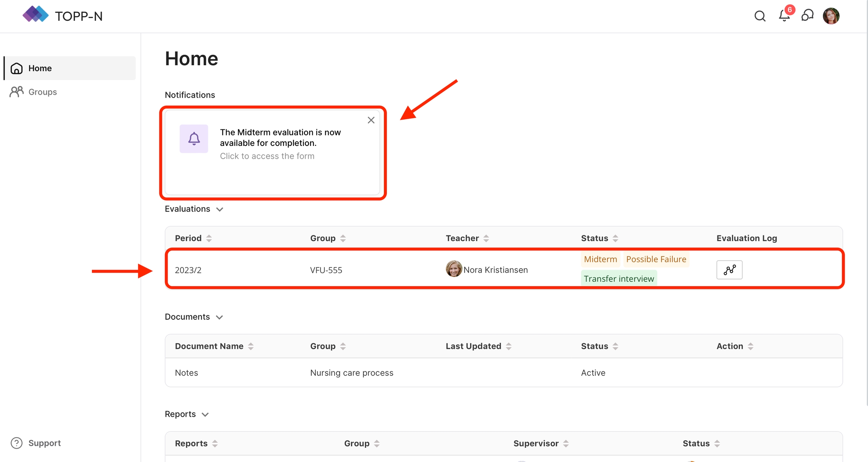The width and height of the screenshot is (868, 462).
Task: Collapse the Evaluations section
Action: pos(220,209)
